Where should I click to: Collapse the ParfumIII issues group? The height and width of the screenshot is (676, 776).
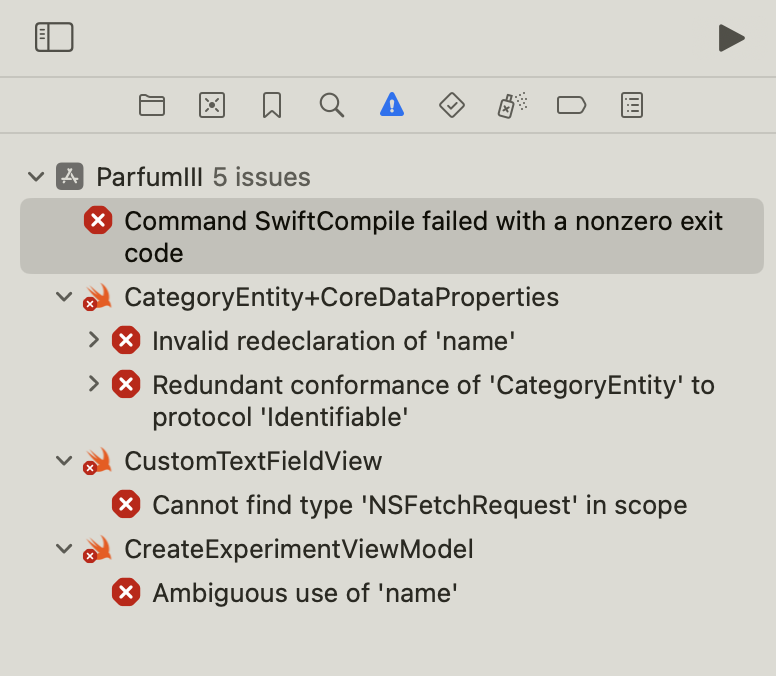pos(37,177)
